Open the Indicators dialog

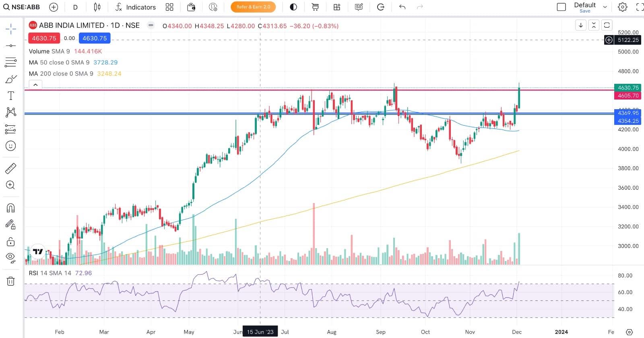[x=136, y=7]
